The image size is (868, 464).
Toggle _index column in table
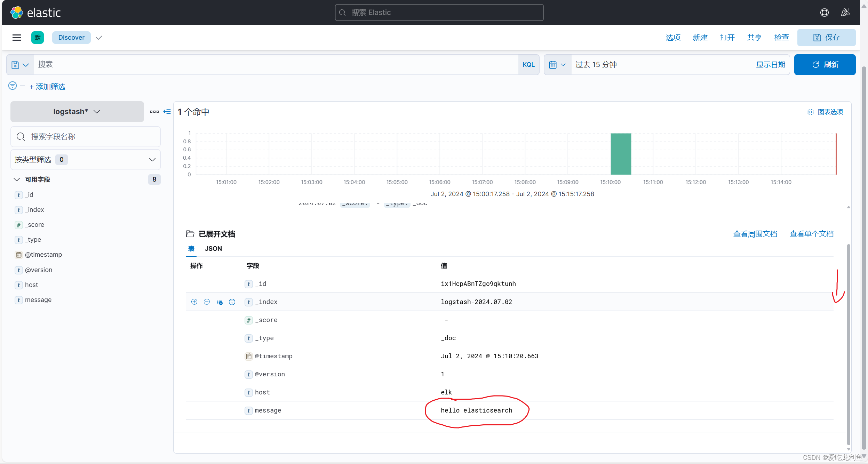click(x=220, y=302)
